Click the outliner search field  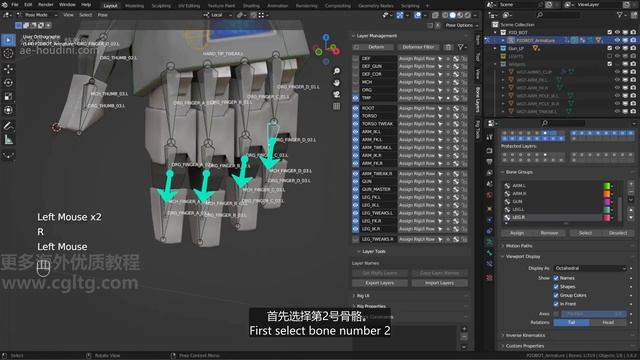[x=559, y=15]
